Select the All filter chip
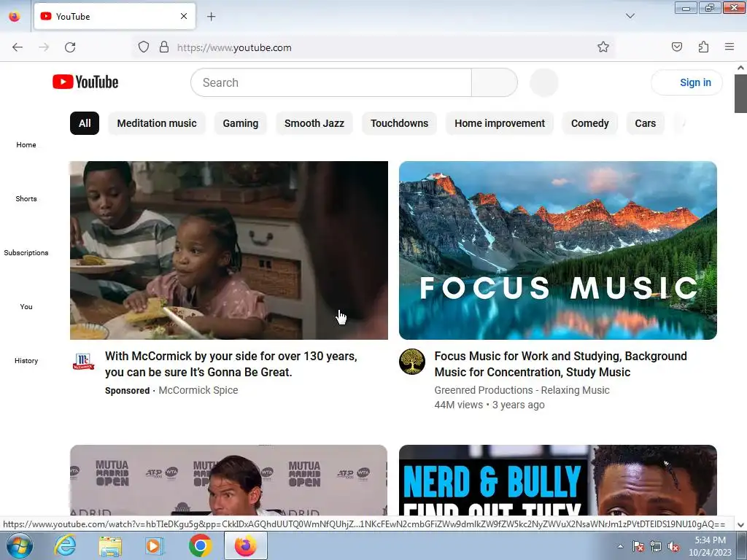Viewport: 747px width, 560px height. pos(85,123)
